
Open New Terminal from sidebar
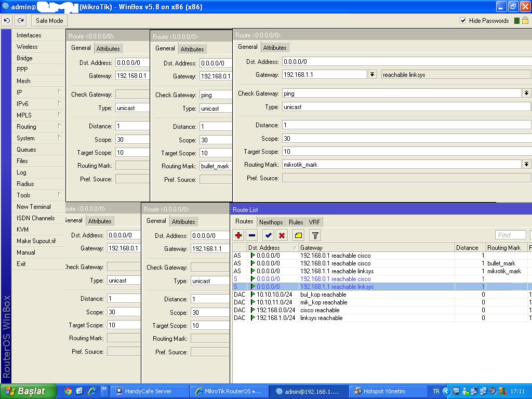34,207
